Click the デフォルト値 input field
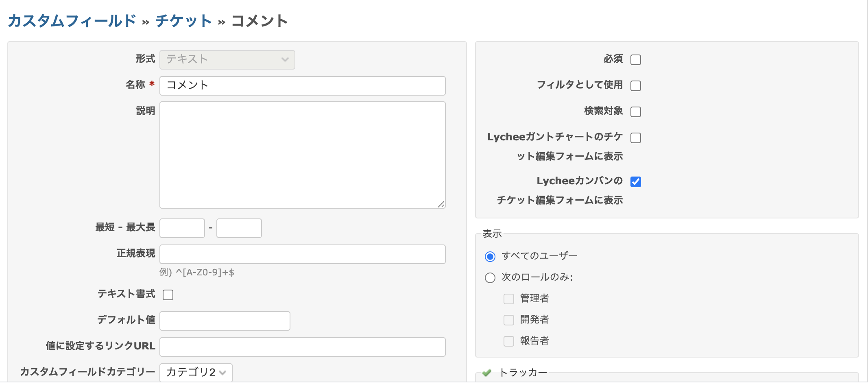868x384 pixels. click(x=225, y=321)
